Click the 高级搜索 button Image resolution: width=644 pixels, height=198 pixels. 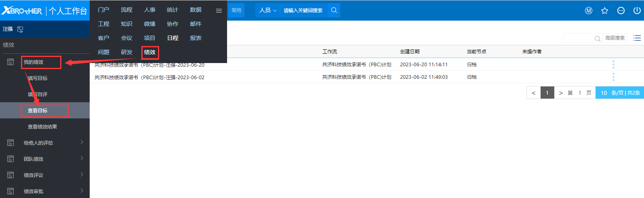coord(615,38)
